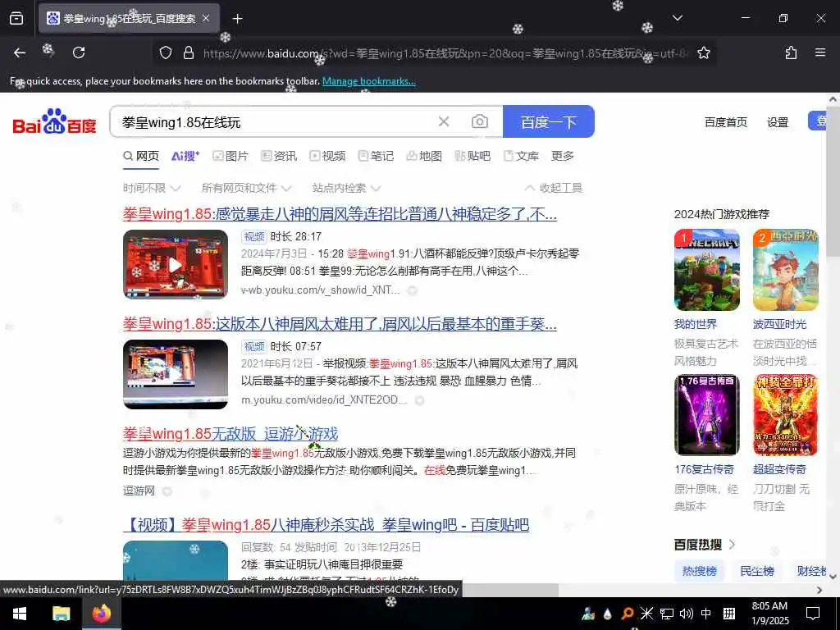
Task: Open the 波西亚时光 game thumbnail
Action: click(785, 270)
